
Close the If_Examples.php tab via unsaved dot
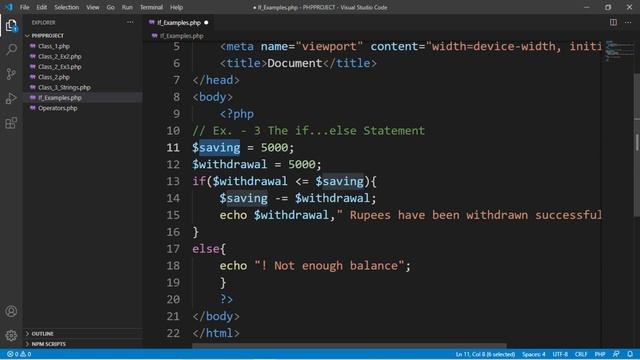(206, 22)
